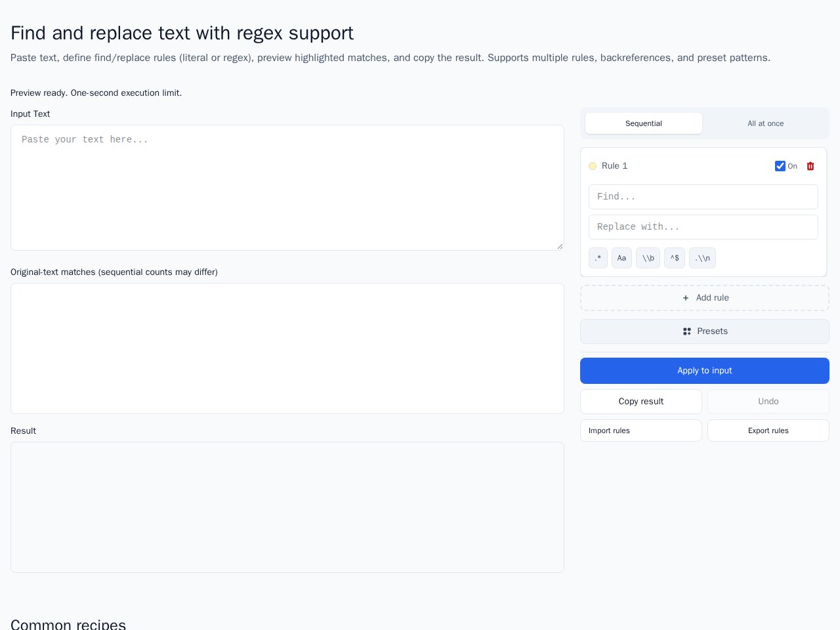
Task: Focus the Replace with field
Action: pyautogui.click(x=703, y=227)
